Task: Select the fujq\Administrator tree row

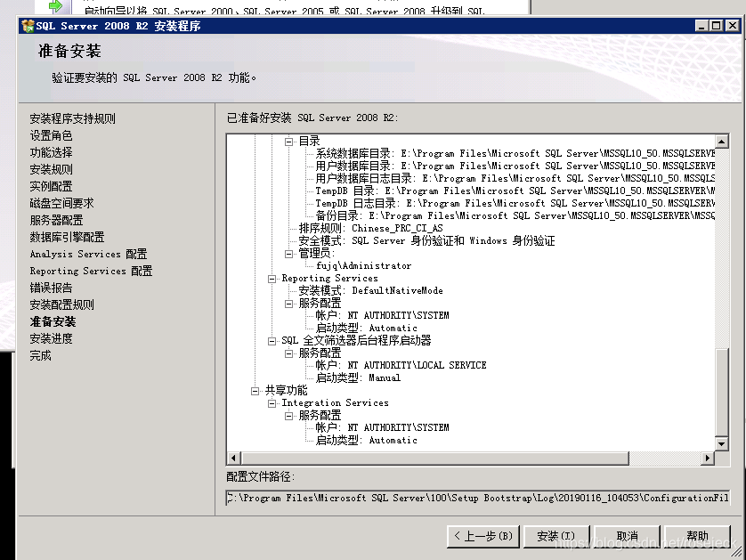Action: [x=363, y=266]
